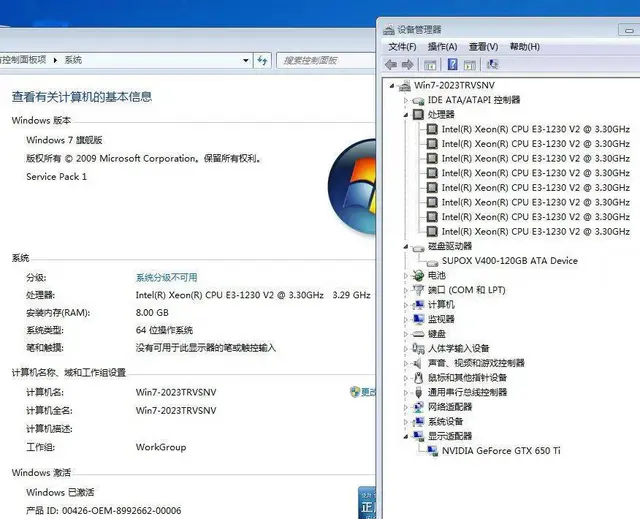The image size is (640, 519).
Task: Collapse the 磁盘驱动器 node arrow
Action: (406, 246)
